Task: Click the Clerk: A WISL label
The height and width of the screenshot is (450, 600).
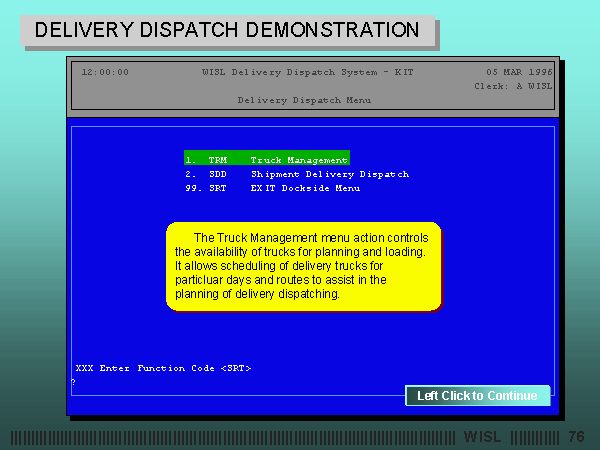Action: tap(513, 86)
